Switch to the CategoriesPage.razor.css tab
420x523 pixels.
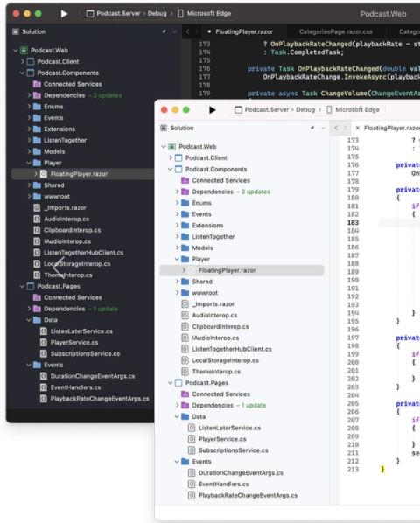tap(336, 31)
